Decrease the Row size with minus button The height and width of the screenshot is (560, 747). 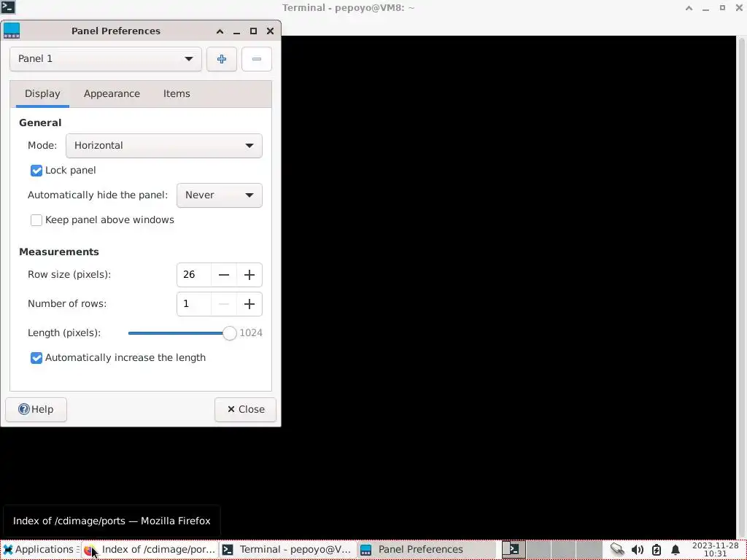[x=224, y=275]
